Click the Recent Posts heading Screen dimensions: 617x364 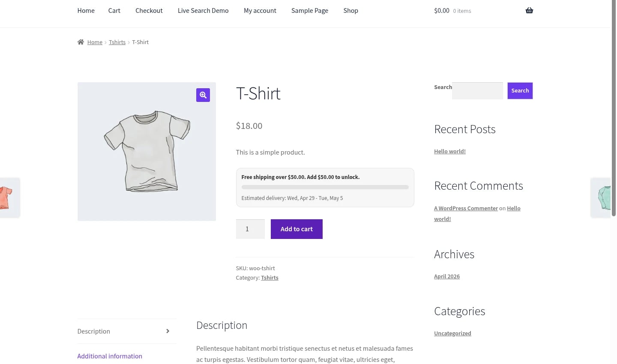[x=465, y=129]
